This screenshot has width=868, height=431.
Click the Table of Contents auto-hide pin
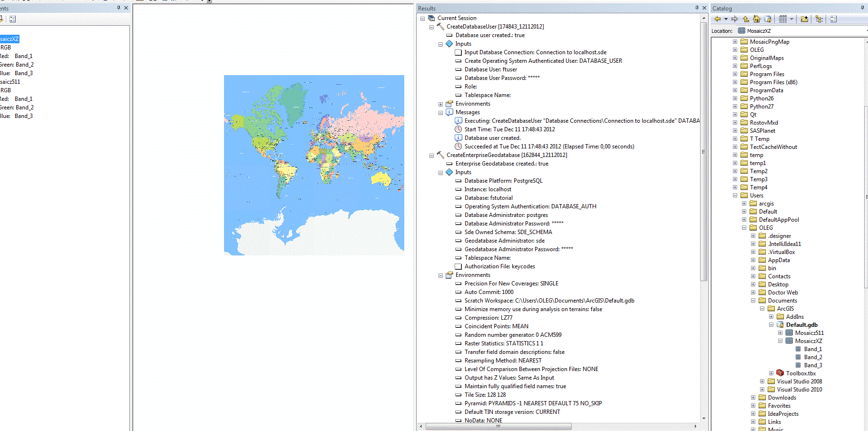[118, 8]
